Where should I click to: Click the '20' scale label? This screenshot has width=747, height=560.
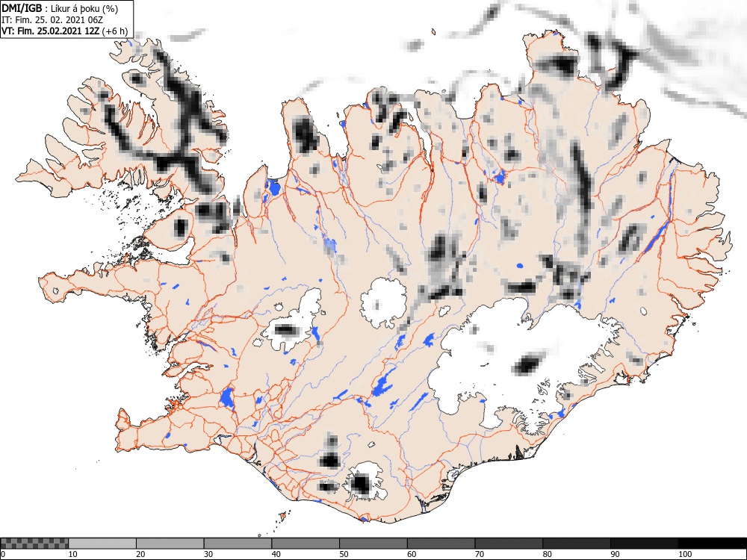(x=140, y=554)
